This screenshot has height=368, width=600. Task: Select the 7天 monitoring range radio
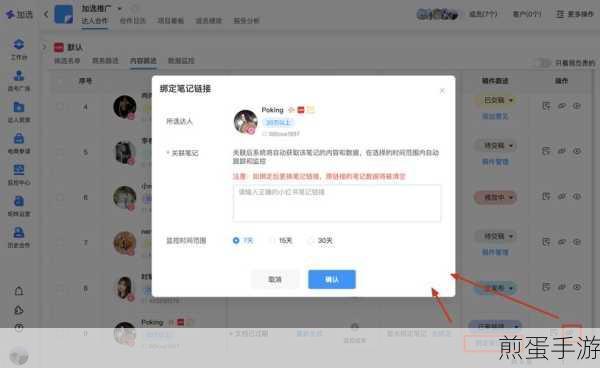[x=236, y=240]
